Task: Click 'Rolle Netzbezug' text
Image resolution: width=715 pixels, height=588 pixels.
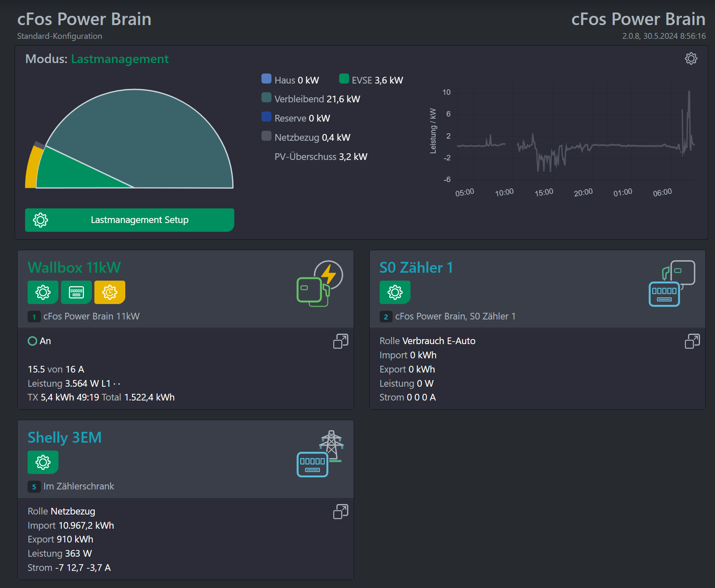Action: click(x=61, y=511)
